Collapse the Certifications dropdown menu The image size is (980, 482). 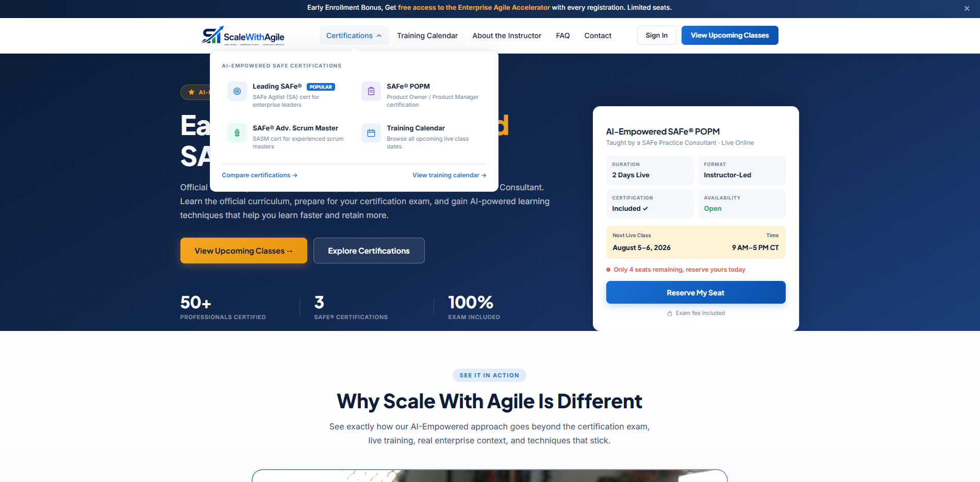click(354, 36)
